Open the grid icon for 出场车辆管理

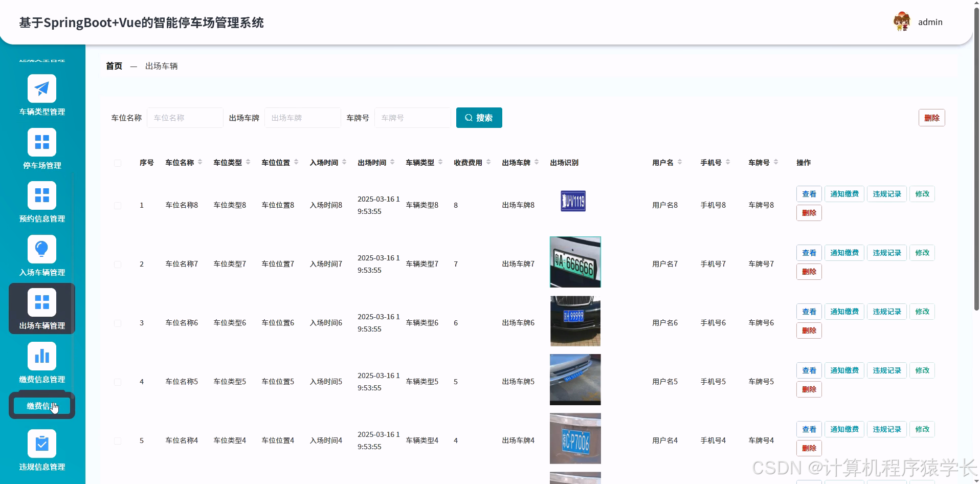[x=42, y=302]
